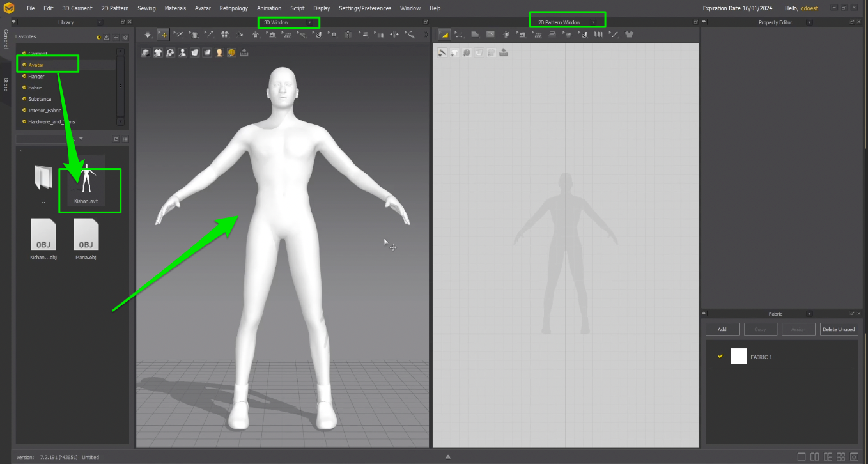868x464 pixels.
Task: Select the sewing machine tool in 3D toolbar
Action: (x=272, y=35)
